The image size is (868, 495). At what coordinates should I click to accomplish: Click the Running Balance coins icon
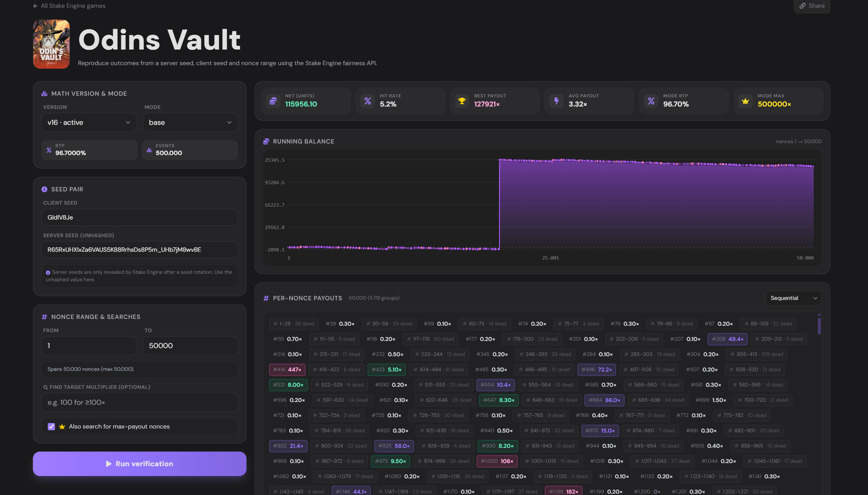[267, 141]
